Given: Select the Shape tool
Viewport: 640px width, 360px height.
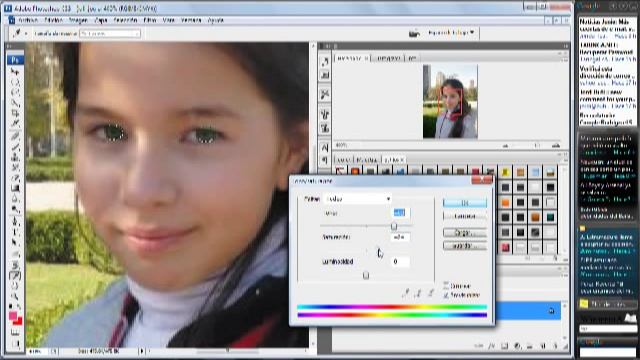Looking at the screenshot, I should (x=15, y=254).
